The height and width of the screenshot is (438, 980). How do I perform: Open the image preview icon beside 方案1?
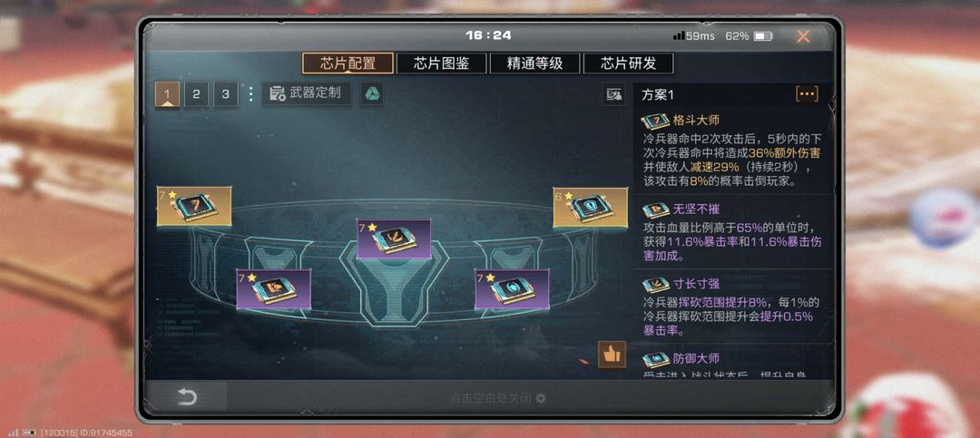(614, 95)
